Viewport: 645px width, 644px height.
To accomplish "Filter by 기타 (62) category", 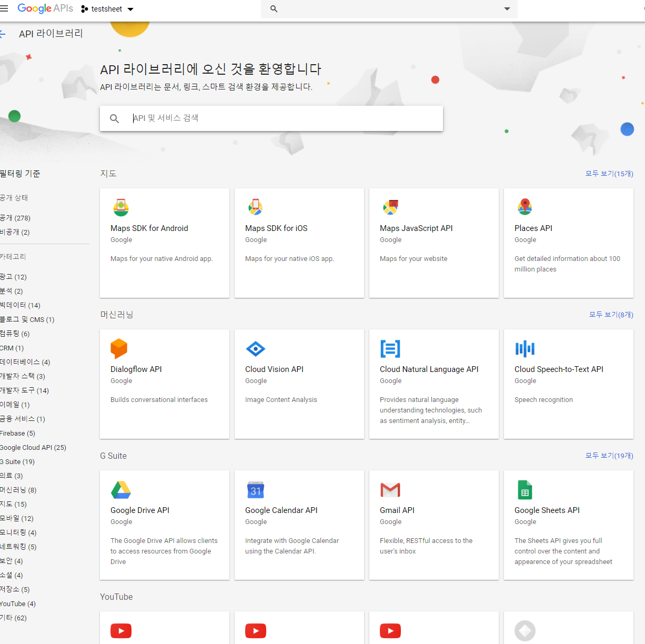I will tap(13, 618).
